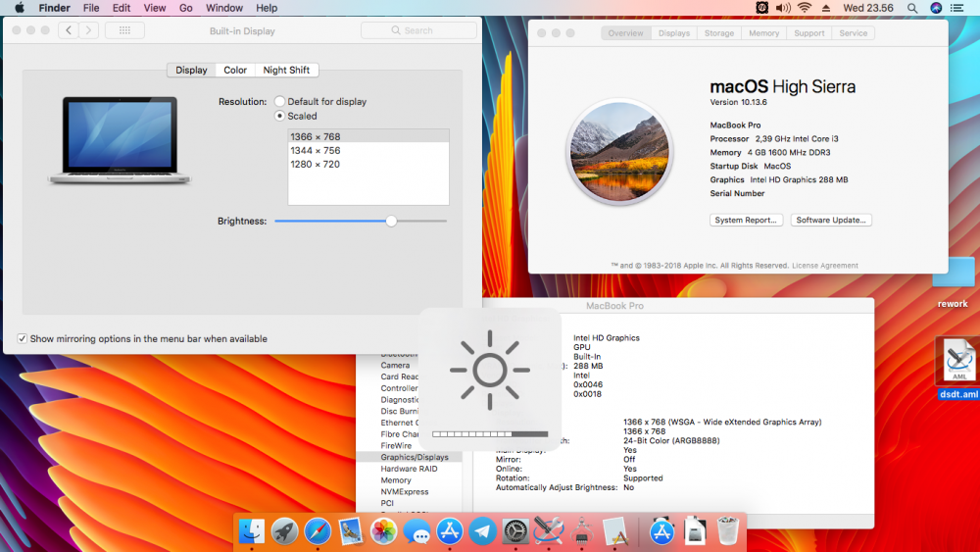Toggle Show mirroring options checkbox

[x=22, y=338]
